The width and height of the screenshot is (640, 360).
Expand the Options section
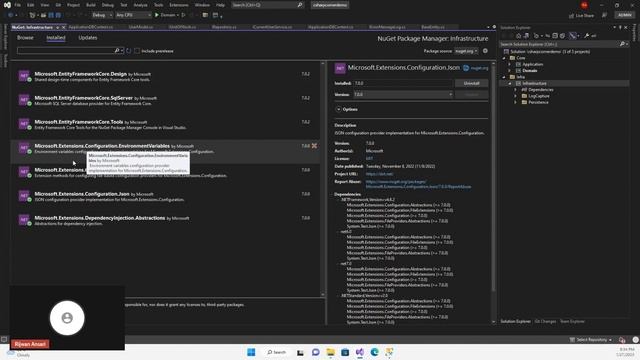coord(338,109)
